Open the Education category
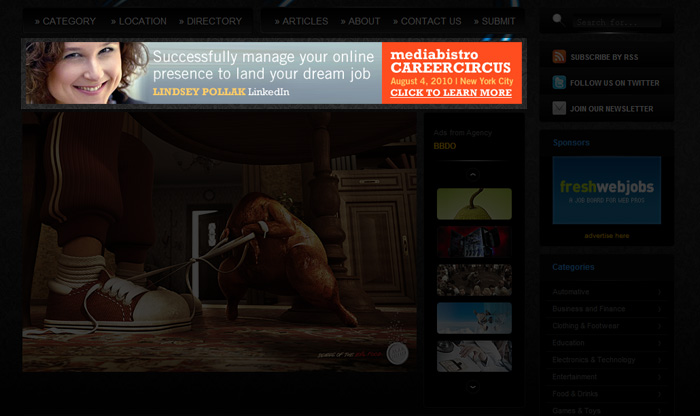 (568, 343)
